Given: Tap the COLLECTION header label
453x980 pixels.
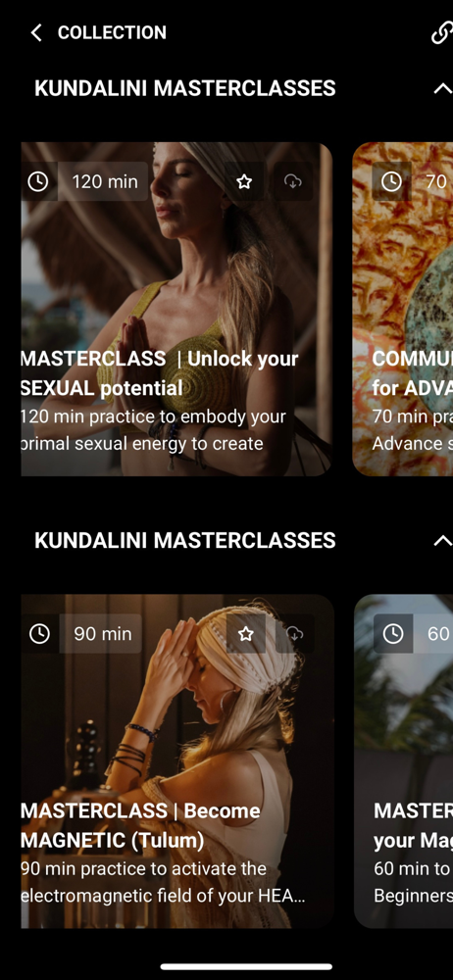Looking at the screenshot, I should click(x=112, y=33).
